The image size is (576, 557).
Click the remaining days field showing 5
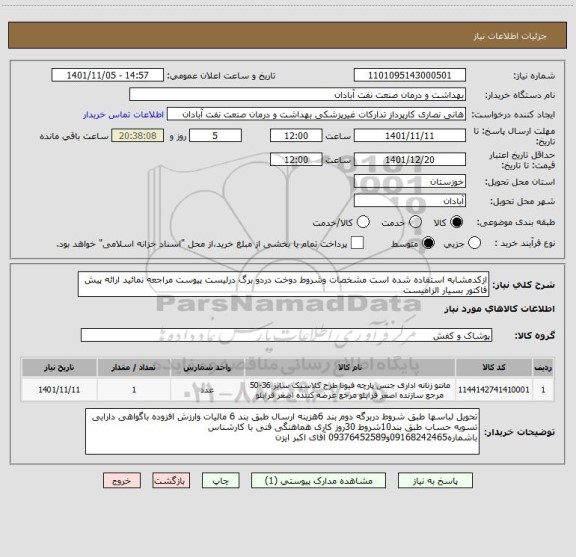point(215,136)
